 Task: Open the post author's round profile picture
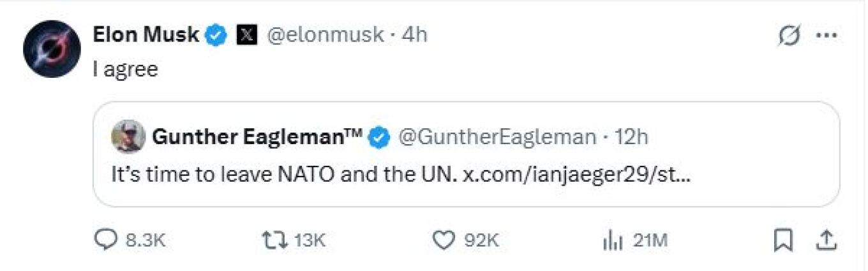pyautogui.click(x=52, y=49)
